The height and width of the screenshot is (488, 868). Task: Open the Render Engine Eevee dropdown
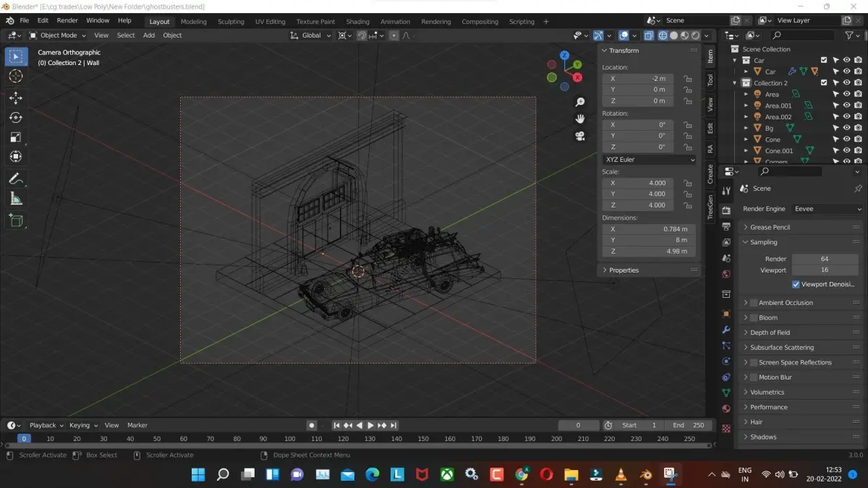tap(827, 209)
